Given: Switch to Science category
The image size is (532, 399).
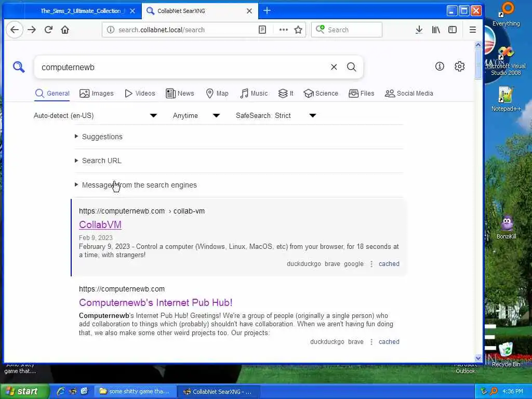Looking at the screenshot, I should coord(321,94).
